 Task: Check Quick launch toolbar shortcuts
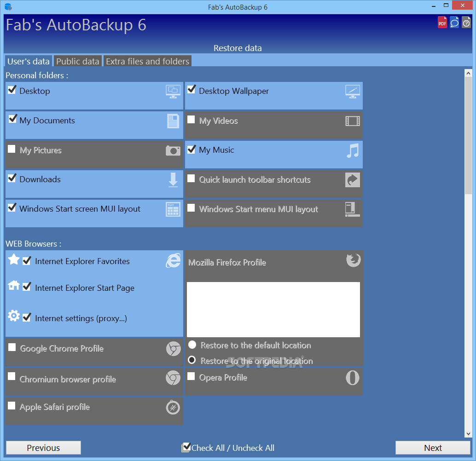click(x=191, y=179)
